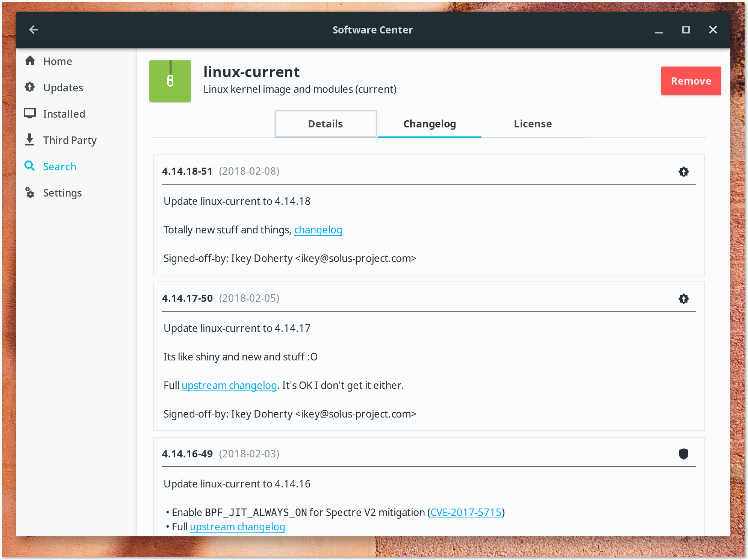This screenshot has width=748, height=560.
Task: Click version heading 4.14.17-50
Action: click(187, 298)
